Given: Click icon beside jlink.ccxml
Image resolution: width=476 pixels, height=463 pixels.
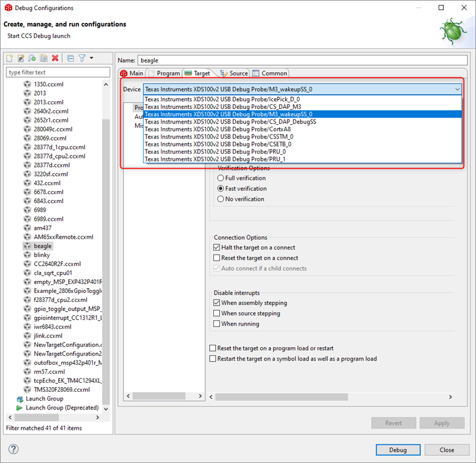Looking at the screenshot, I should pos(27,336).
